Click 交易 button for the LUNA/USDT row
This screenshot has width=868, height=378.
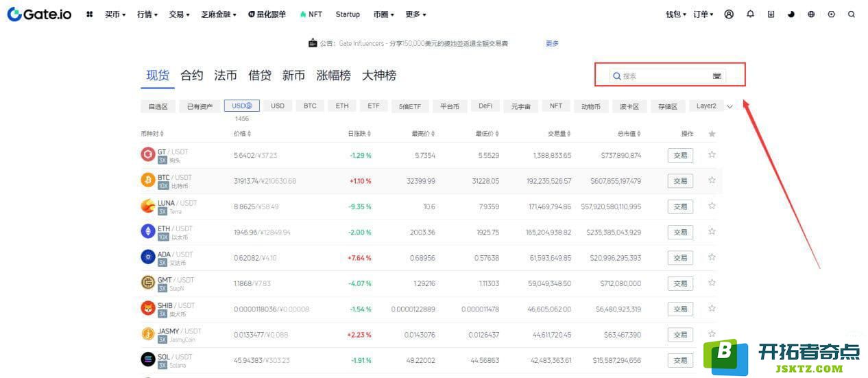680,206
